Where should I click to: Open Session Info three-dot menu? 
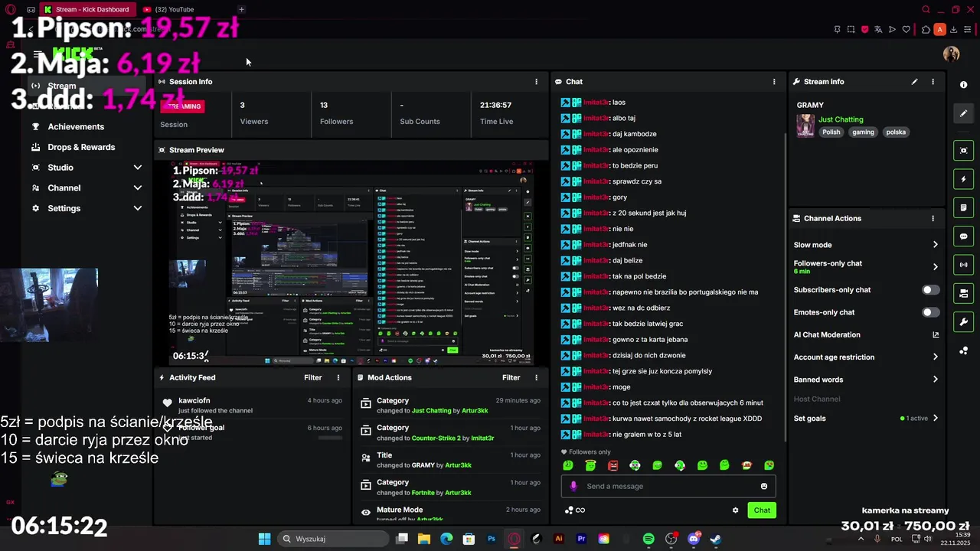[x=536, y=81]
